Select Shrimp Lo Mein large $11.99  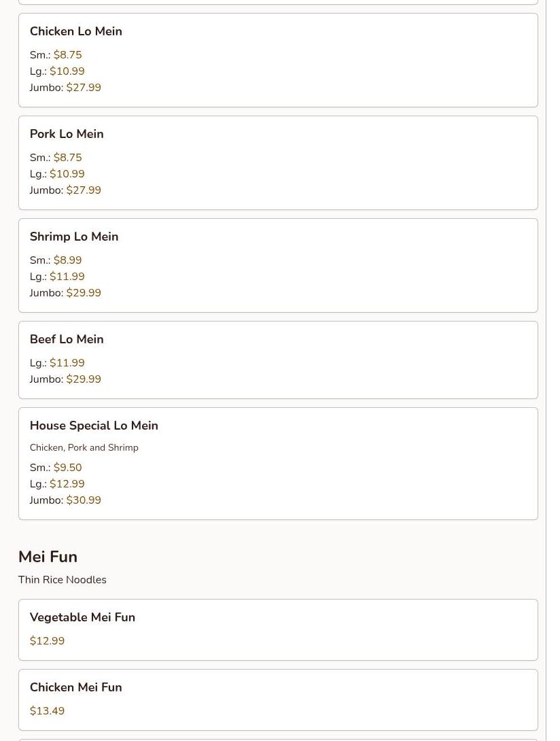67,277
